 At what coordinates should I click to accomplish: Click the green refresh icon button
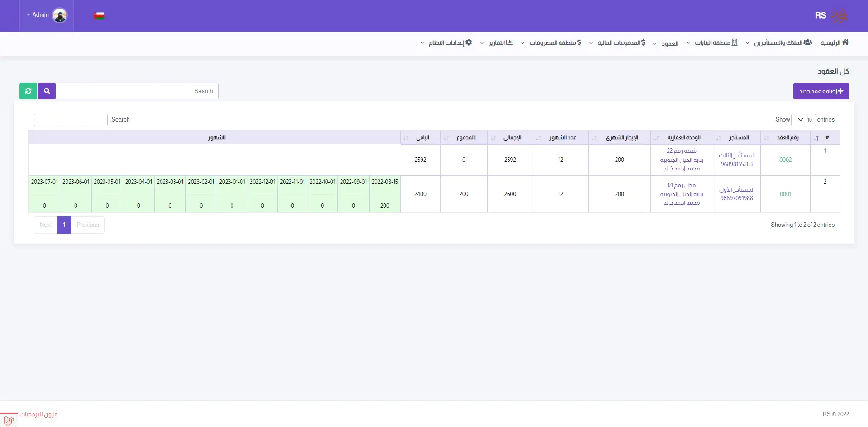pyautogui.click(x=28, y=91)
